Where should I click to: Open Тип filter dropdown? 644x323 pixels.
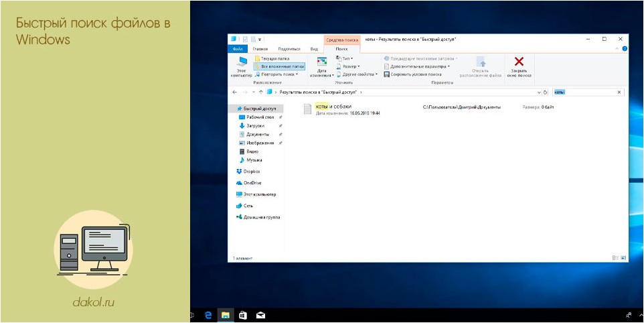pos(345,59)
